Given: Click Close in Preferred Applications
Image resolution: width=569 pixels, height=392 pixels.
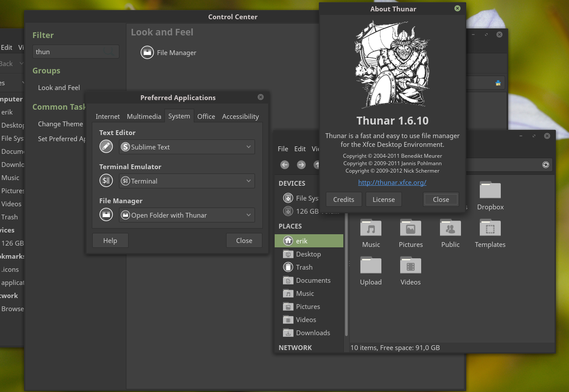Looking at the screenshot, I should coord(244,240).
